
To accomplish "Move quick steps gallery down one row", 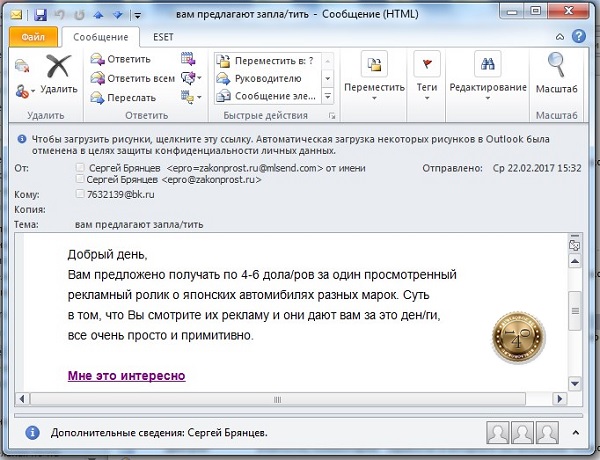I will tap(328, 78).
